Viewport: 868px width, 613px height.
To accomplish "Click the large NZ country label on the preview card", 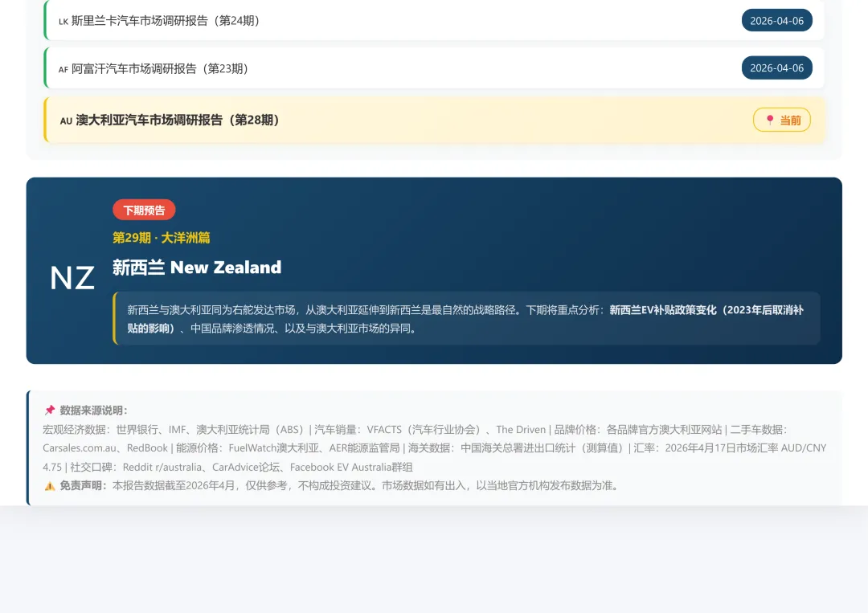I will tap(72, 277).
